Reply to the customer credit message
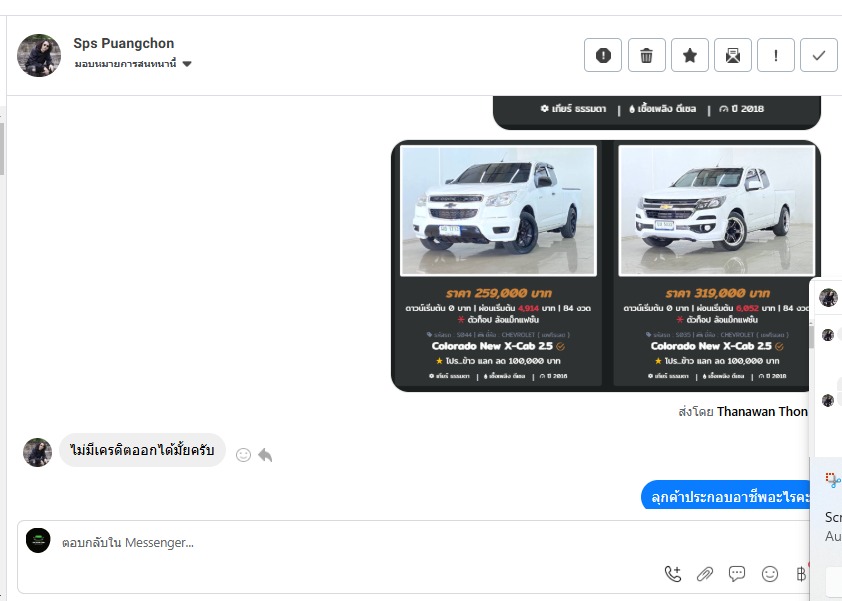The image size is (842, 601). click(265, 455)
